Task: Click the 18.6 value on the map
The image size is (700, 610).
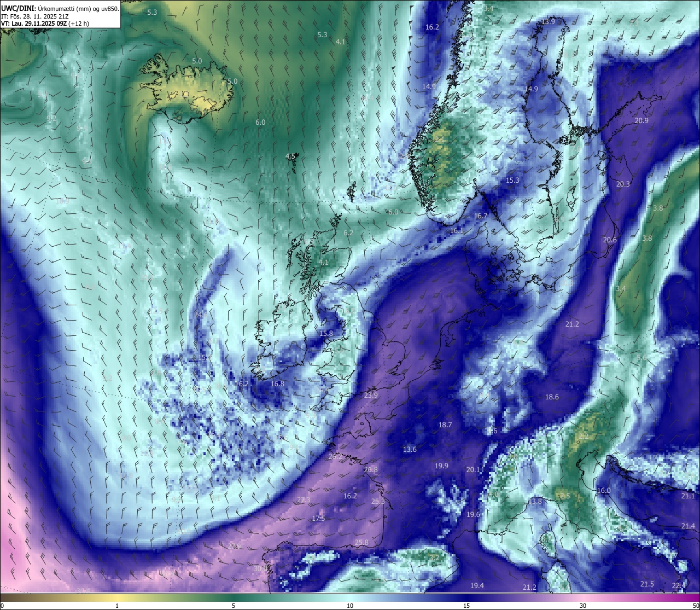Action: [552, 397]
